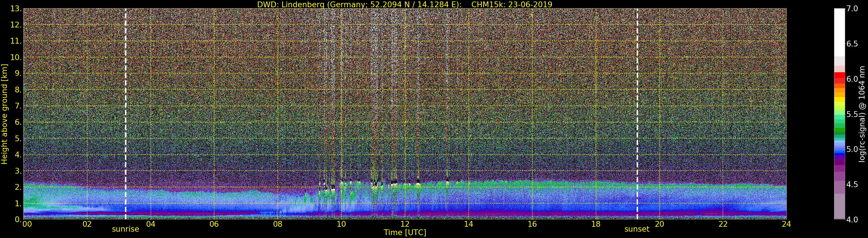Click colorbar tick label '7.0'
This screenshot has width=868, height=238.
pyautogui.click(x=852, y=9)
